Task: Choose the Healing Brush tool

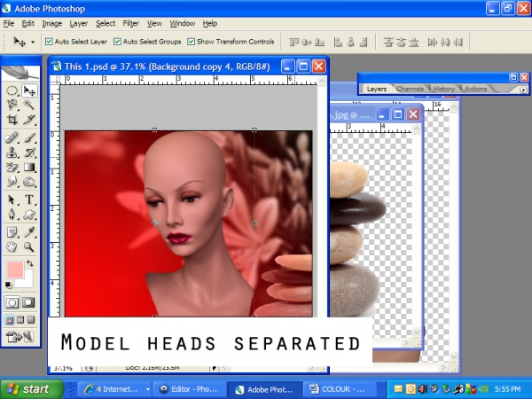Action: pos(12,137)
